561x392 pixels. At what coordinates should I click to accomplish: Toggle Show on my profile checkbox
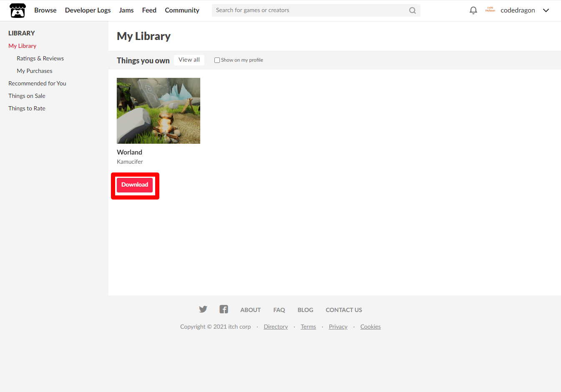tap(217, 60)
